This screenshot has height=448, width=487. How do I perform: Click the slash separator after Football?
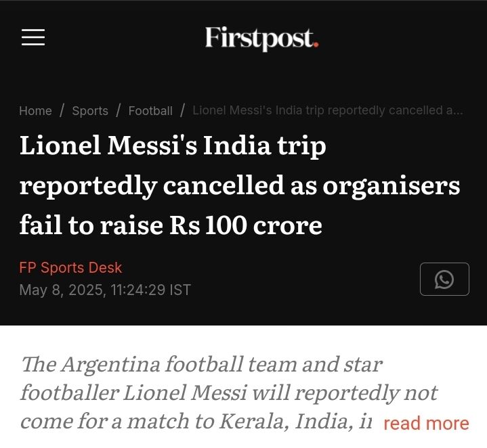183,110
